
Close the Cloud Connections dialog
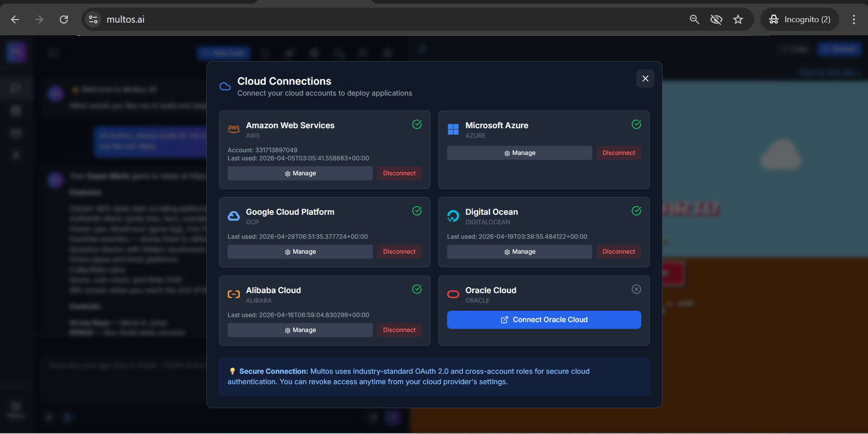click(x=645, y=79)
